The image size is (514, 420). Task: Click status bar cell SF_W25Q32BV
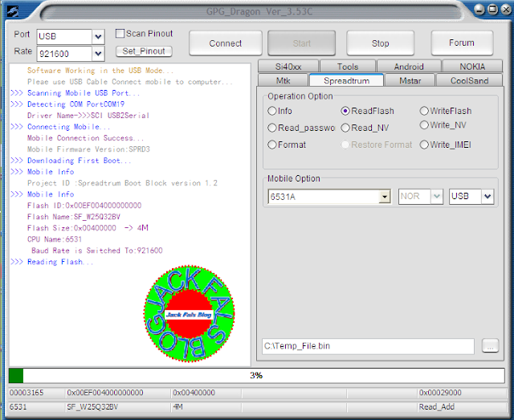coord(92,407)
